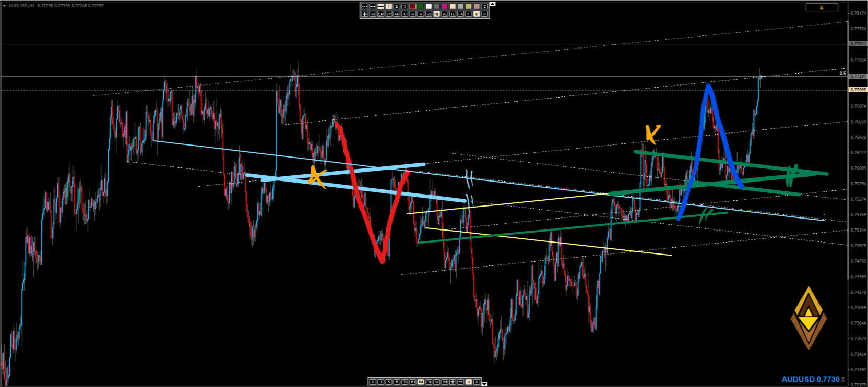Collapse the top drawing toolbar with the up arrow
Image resolution: width=868 pixels, height=387 pixels.
(x=493, y=4)
